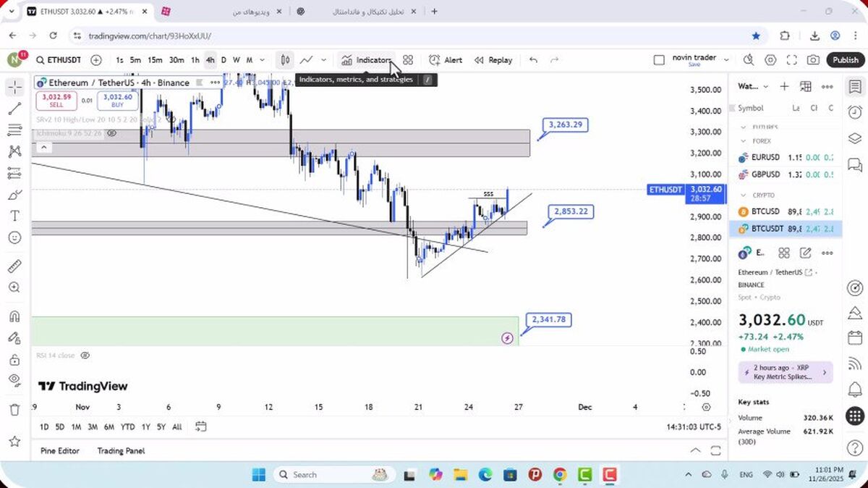Screen dimensions: 868x488
Task: Open the ETHUSDT symbol search
Action: click(x=59, y=60)
